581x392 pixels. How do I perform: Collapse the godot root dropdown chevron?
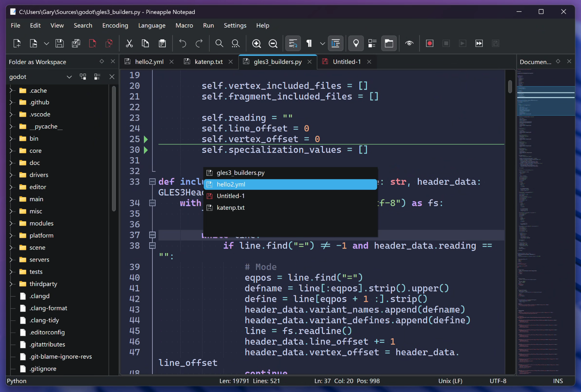point(69,77)
